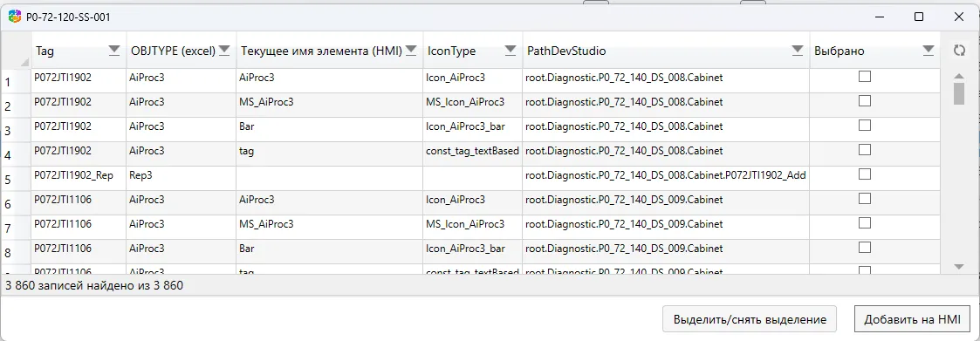
Task: Maximize the P0-72-120-SS-001 window
Action: point(919,17)
